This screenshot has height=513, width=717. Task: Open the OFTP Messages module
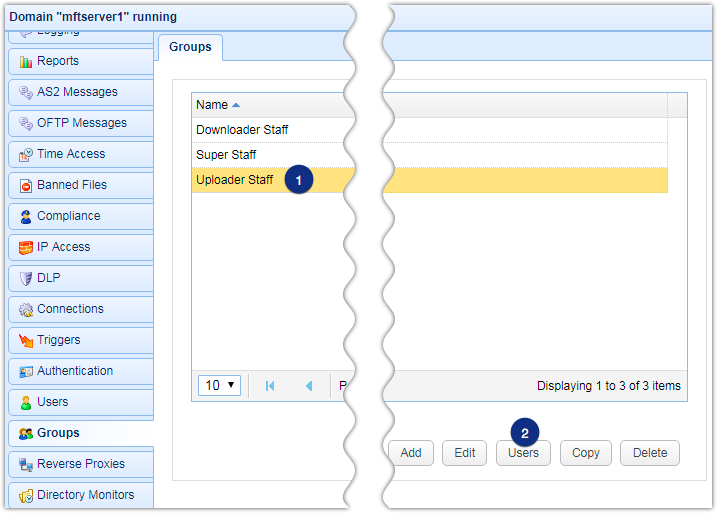pos(80,123)
